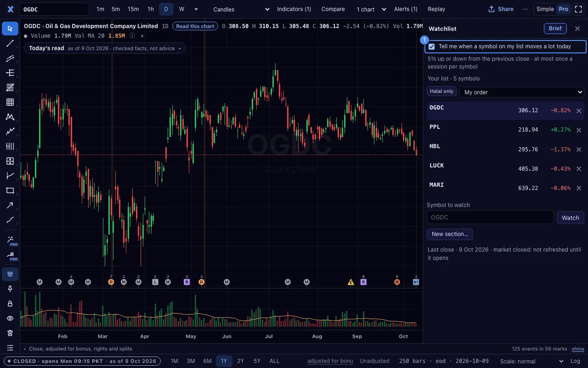The image size is (588, 368).
Task: Enter fullscreen mode with the expand icon
Action: (x=578, y=9)
